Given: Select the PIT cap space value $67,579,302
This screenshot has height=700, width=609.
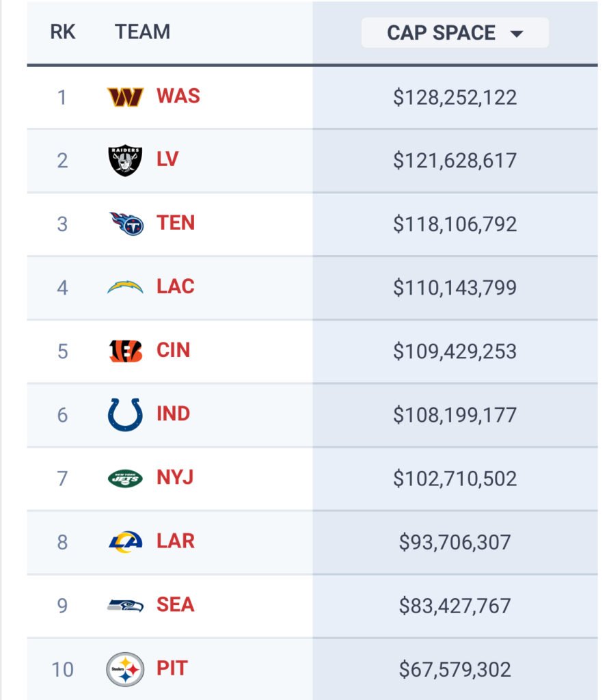Looking at the screenshot, I should click(455, 669).
